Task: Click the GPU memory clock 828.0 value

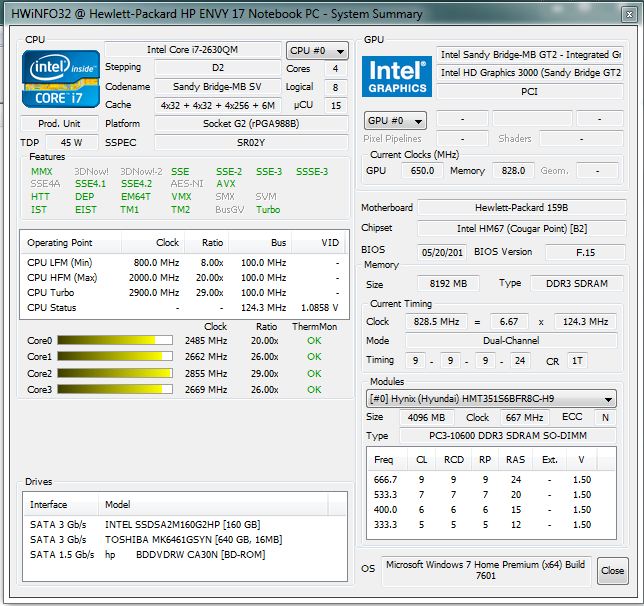Action: click(513, 171)
